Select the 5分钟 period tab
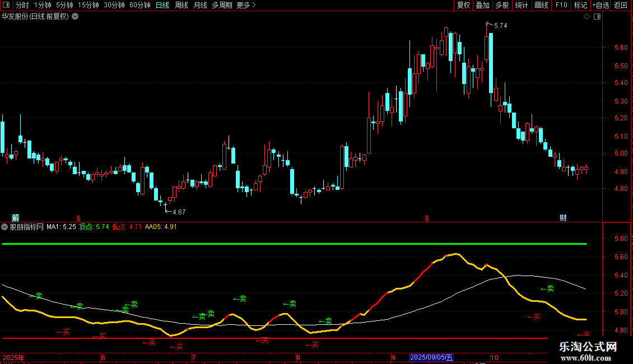The height and width of the screenshot is (364, 633). point(64,5)
